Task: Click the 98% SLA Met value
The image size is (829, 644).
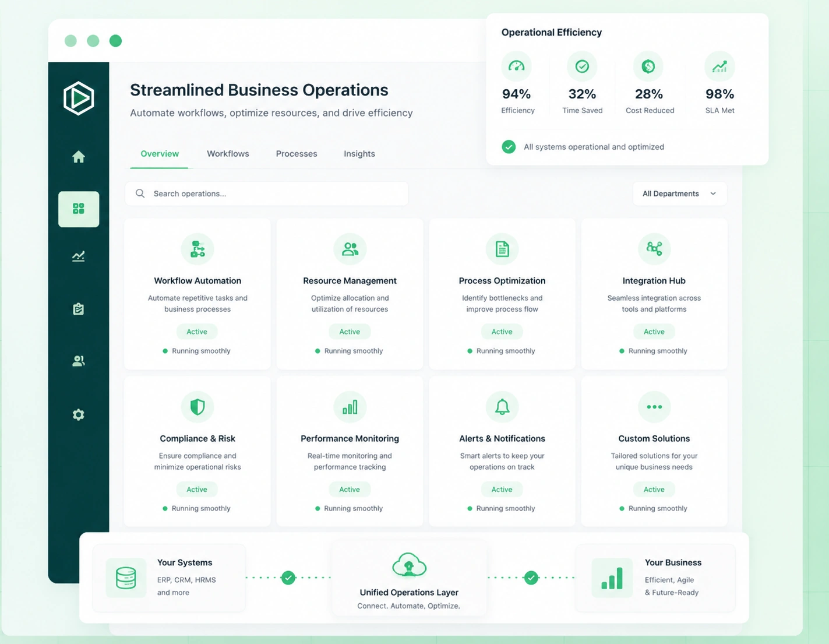Action: click(720, 94)
